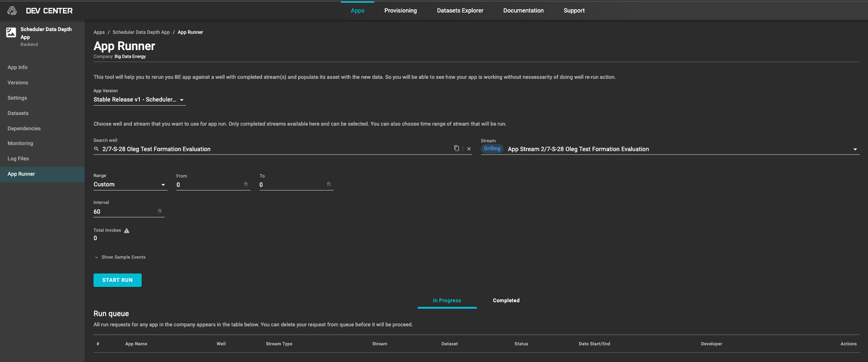Open the Support tab

point(574,11)
